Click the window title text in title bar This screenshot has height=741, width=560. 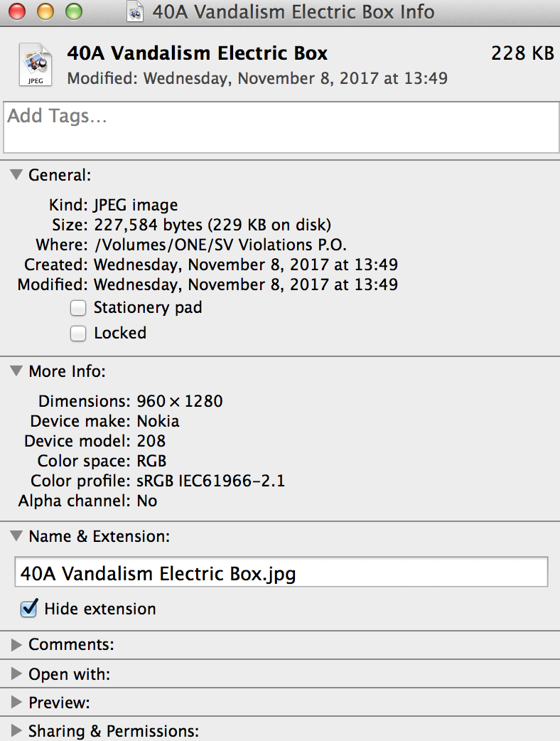[x=294, y=12]
